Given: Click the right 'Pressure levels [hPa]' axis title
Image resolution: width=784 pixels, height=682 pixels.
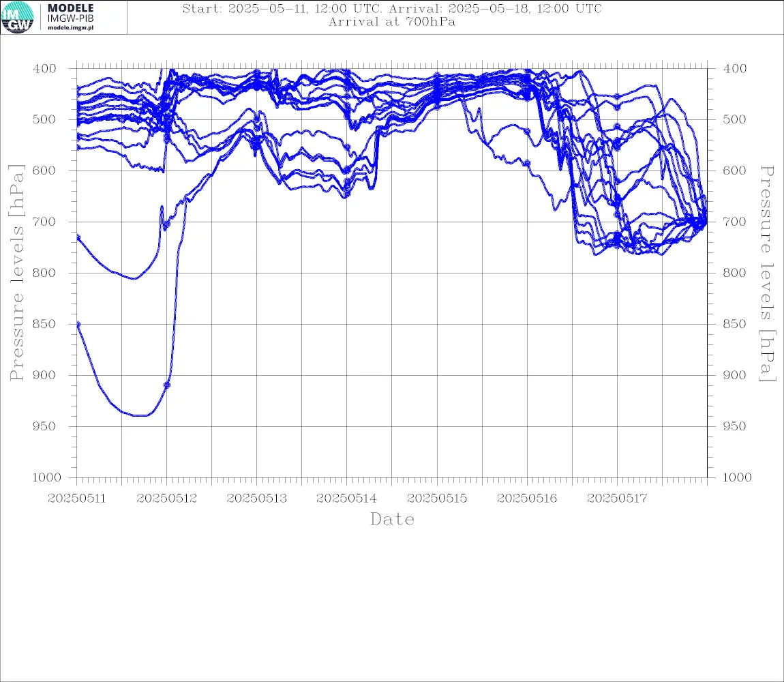Looking at the screenshot, I should [x=768, y=273].
